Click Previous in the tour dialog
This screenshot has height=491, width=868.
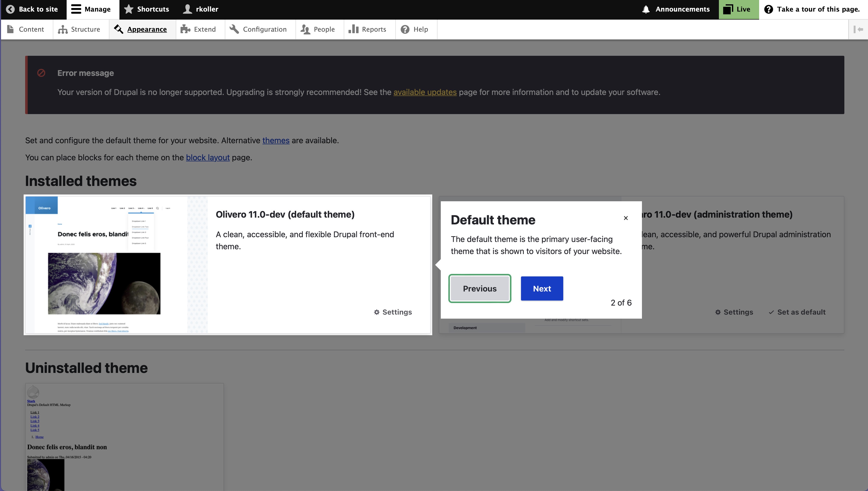[479, 288]
